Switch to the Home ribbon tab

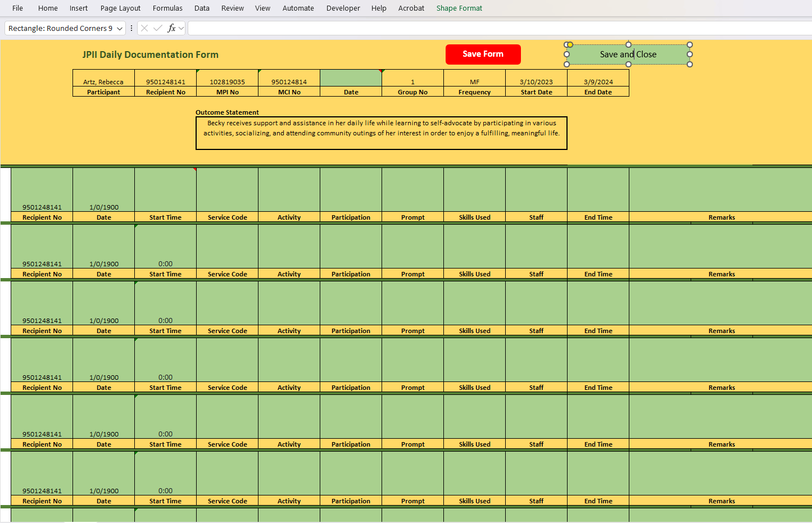(x=48, y=8)
